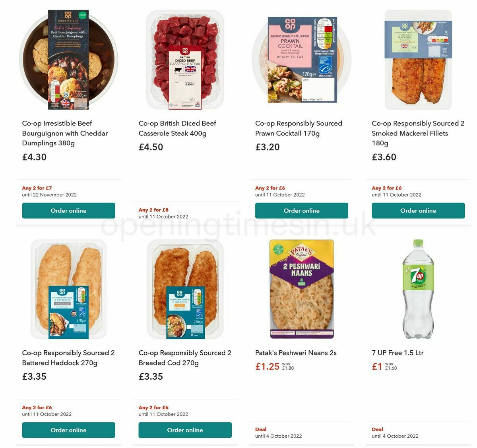Screen dimensions: 477x448
Task: Select the Smoked Mackerel Fillets thumbnail
Action: point(418,59)
